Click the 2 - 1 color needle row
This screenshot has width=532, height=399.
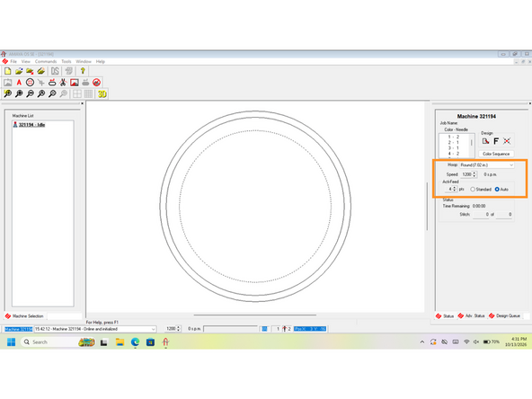pos(454,143)
